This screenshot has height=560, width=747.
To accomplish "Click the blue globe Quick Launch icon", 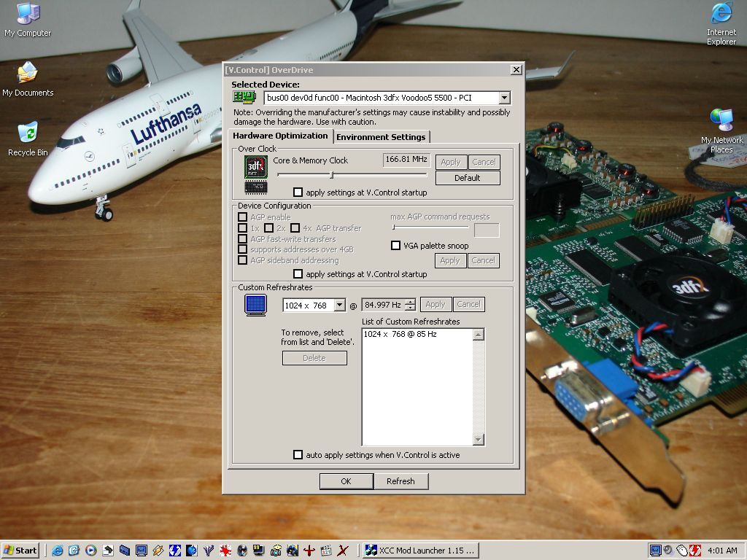I will 192,551.
